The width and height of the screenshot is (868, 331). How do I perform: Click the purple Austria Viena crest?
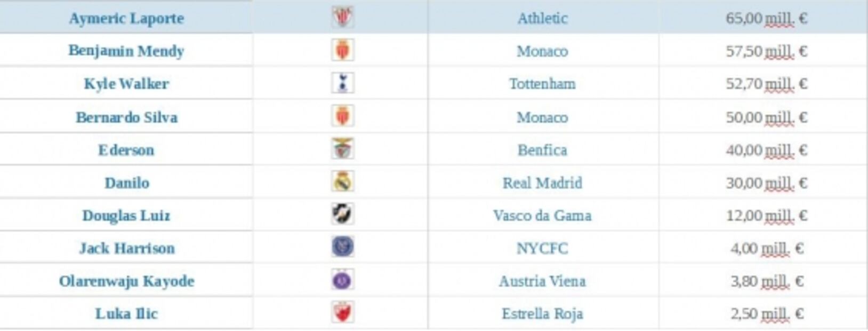pyautogui.click(x=342, y=280)
